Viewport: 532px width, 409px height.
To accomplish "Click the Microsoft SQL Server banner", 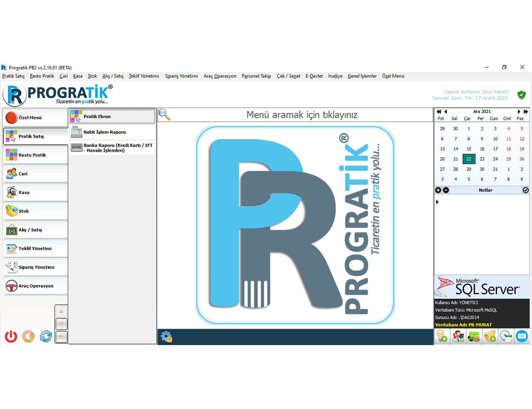I will click(482, 287).
